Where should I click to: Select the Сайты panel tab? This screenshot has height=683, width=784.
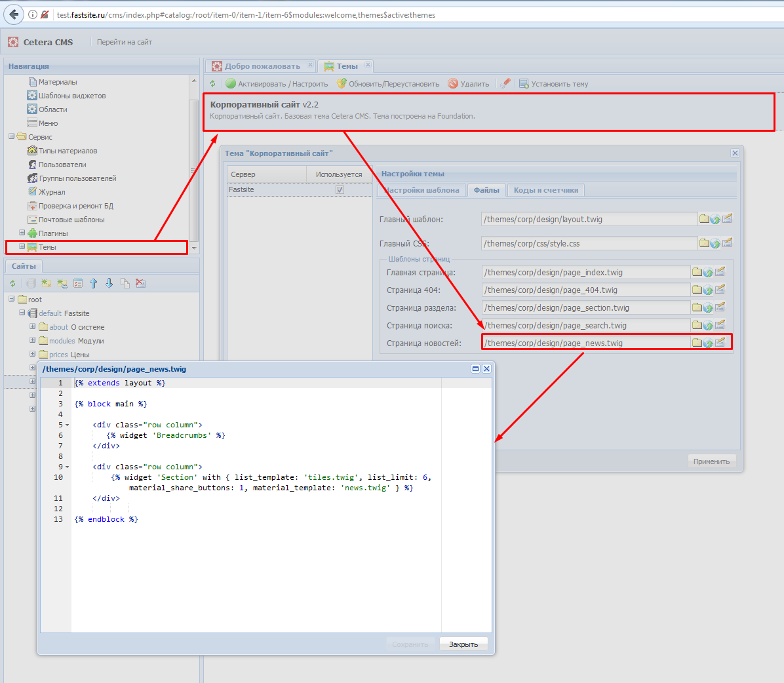24,266
